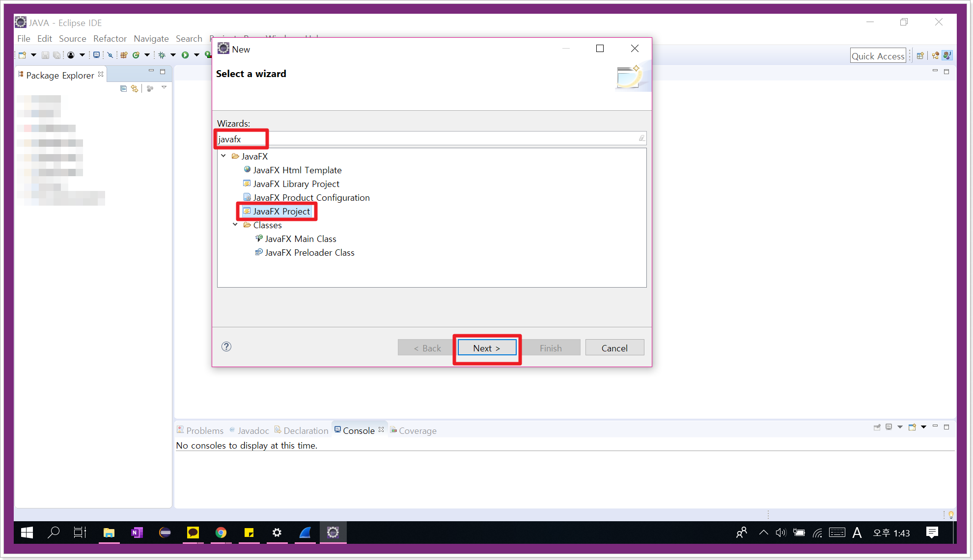Click the Save All toolbar icon
The height and width of the screenshot is (560, 973).
click(56, 55)
